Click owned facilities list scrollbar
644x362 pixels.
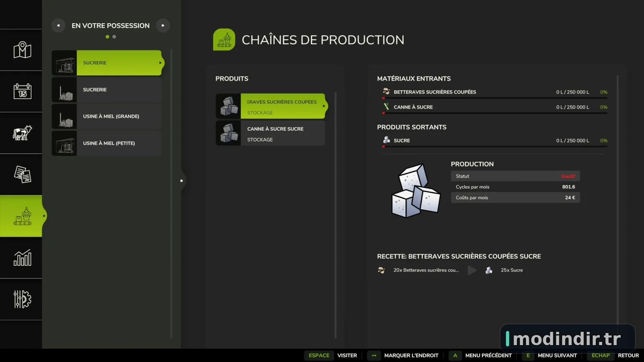coord(171,194)
